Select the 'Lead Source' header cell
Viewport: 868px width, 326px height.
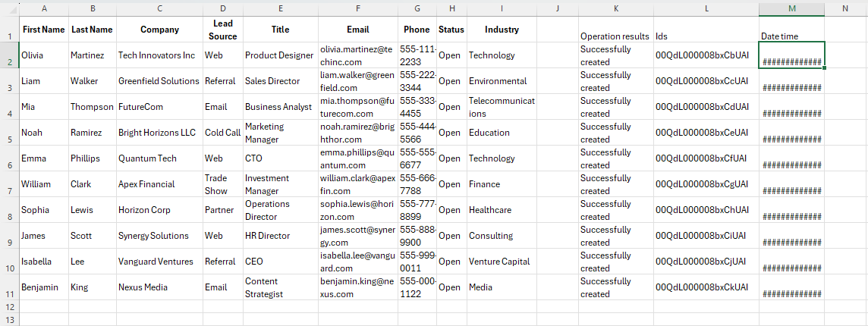[x=222, y=30]
